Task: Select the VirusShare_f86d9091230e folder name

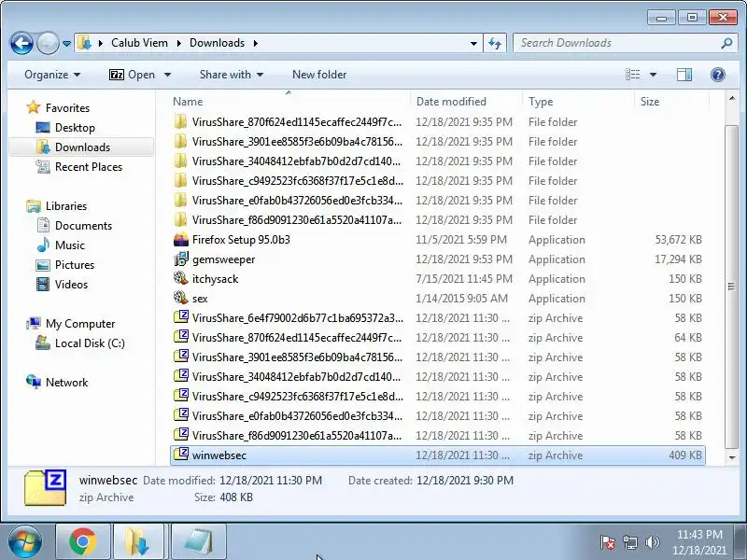Action: tap(297, 219)
